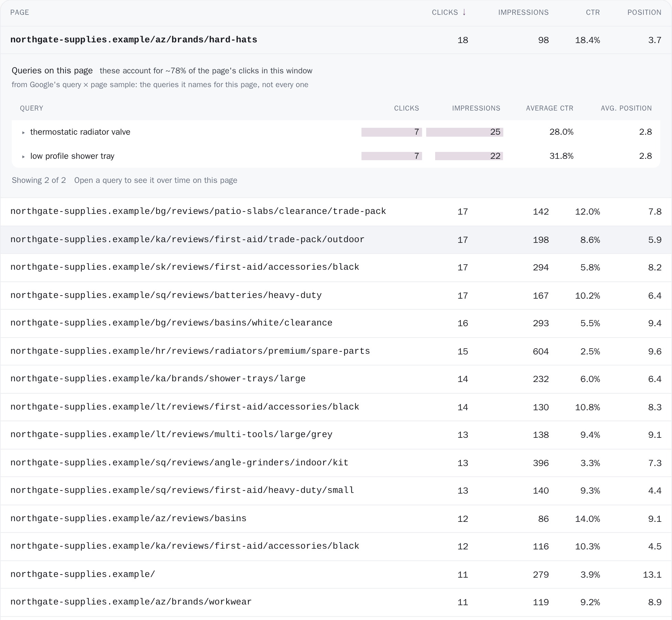The height and width of the screenshot is (620, 672).
Task: Collapse the az/brands/hard-hats page row
Action: coord(336,40)
